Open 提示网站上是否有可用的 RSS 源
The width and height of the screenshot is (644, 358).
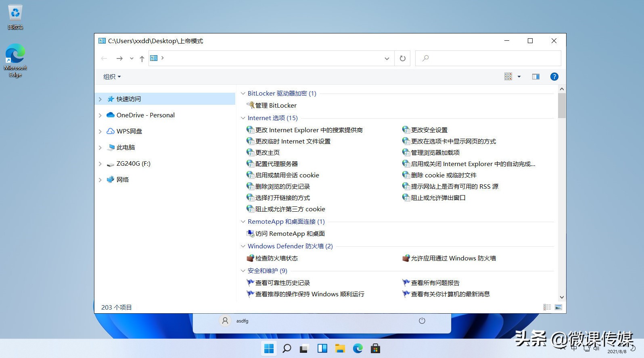pyautogui.click(x=450, y=186)
